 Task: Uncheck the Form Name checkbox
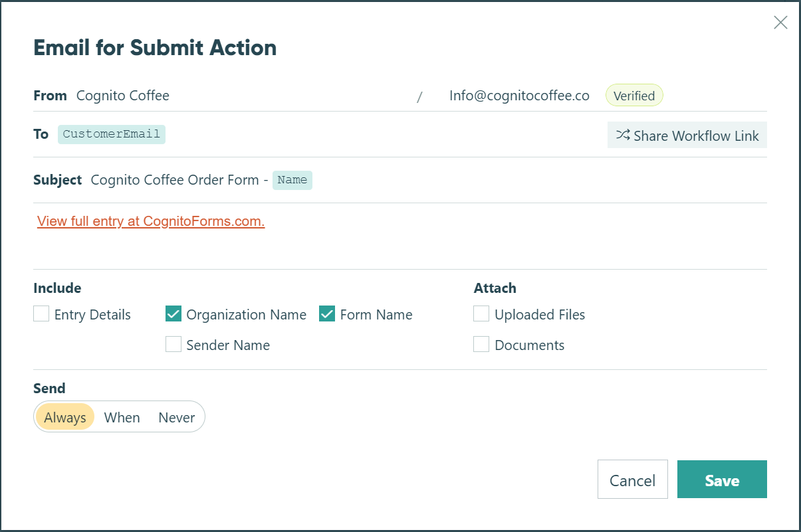point(327,313)
